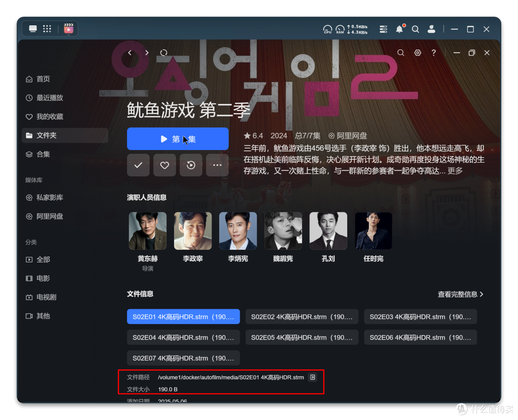Select file S02E06 4K高码HDR.strm
The image size is (518, 420).
point(421,338)
